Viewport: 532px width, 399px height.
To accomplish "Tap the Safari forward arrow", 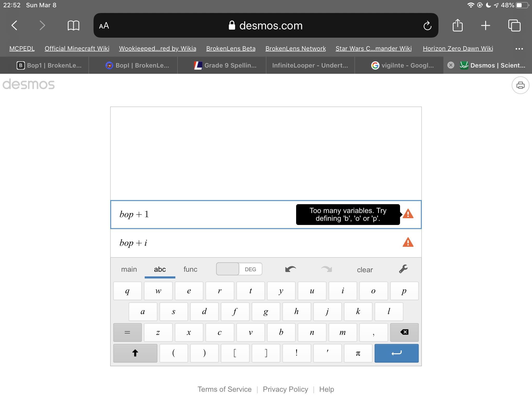I will coord(42,25).
